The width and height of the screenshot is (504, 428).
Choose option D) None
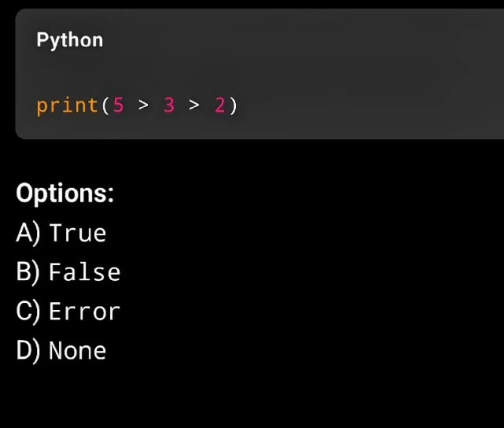[x=61, y=351]
